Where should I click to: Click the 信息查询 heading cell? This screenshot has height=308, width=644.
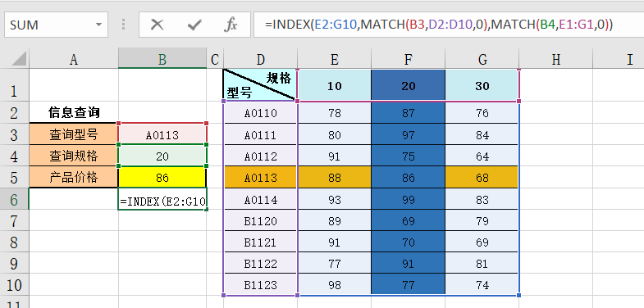tap(74, 112)
